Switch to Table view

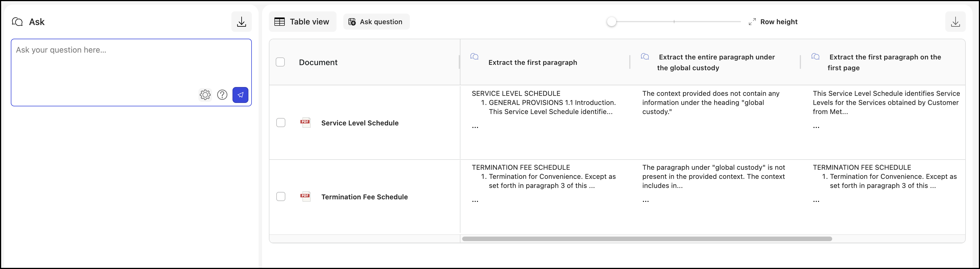(302, 22)
